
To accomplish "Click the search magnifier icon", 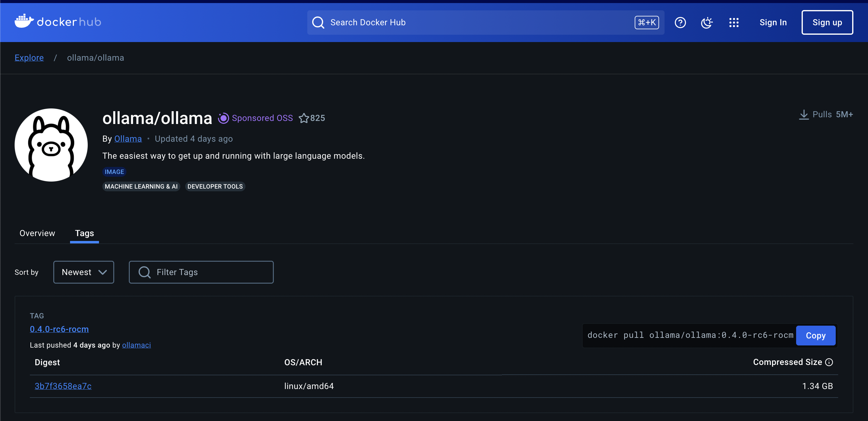I will tap(319, 22).
